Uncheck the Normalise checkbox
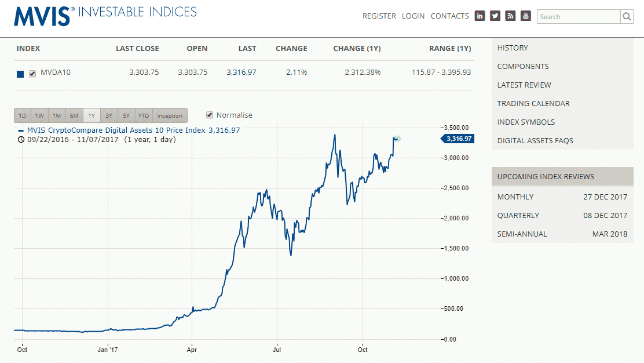This screenshot has width=644, height=363. (210, 115)
